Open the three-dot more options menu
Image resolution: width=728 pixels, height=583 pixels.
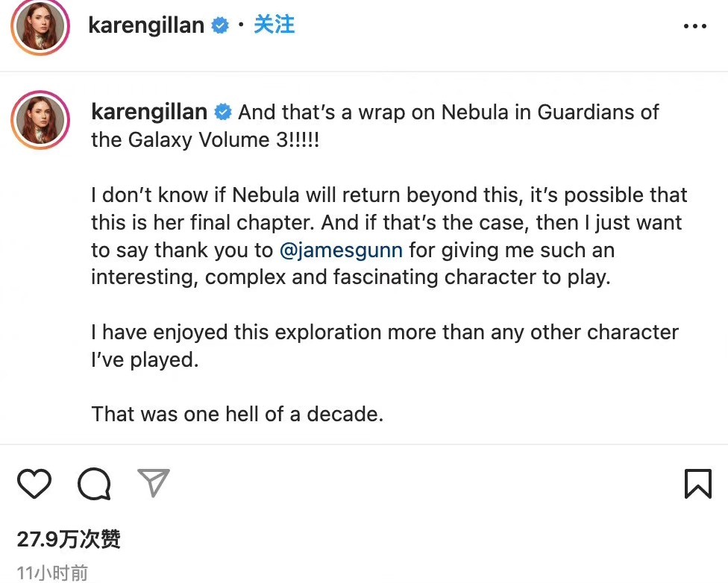click(x=694, y=26)
